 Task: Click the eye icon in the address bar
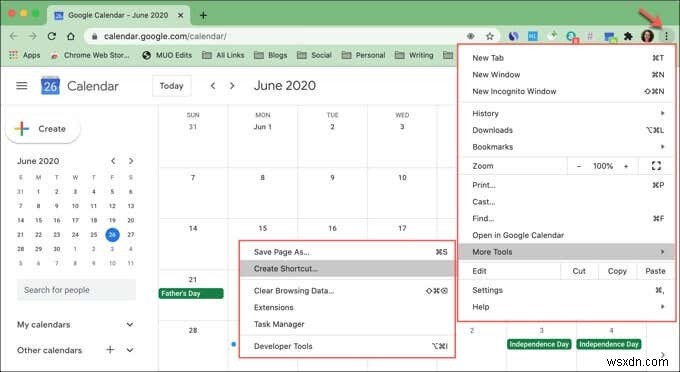[x=471, y=36]
